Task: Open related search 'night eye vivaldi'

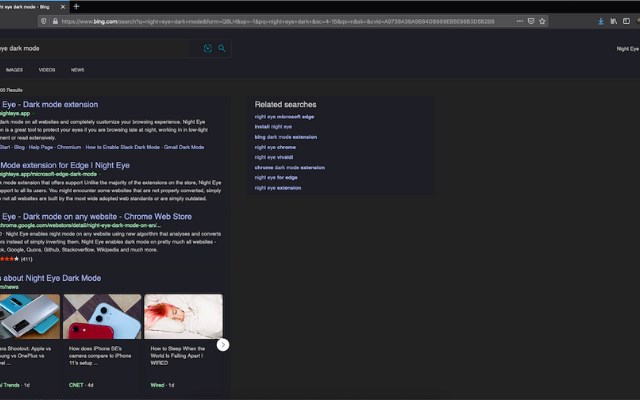Action: (274, 157)
